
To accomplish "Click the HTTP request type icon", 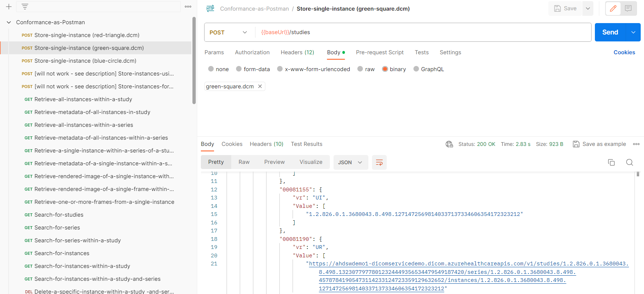I will tap(210, 8).
